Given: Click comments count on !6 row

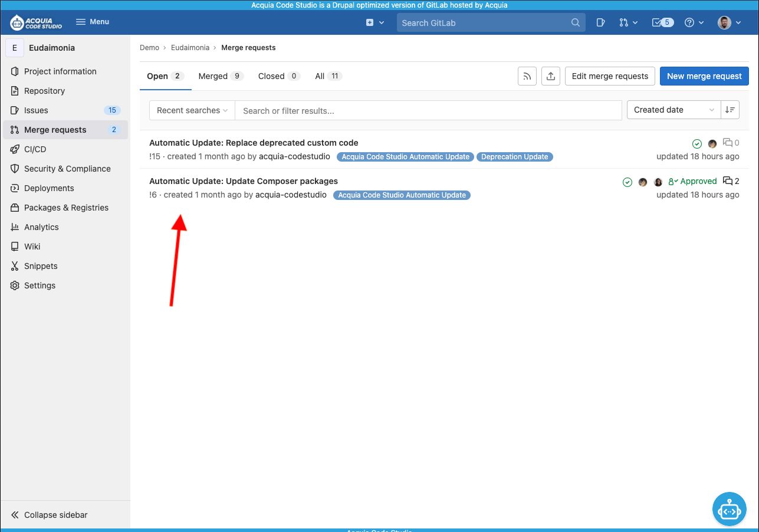Looking at the screenshot, I should click(x=731, y=181).
